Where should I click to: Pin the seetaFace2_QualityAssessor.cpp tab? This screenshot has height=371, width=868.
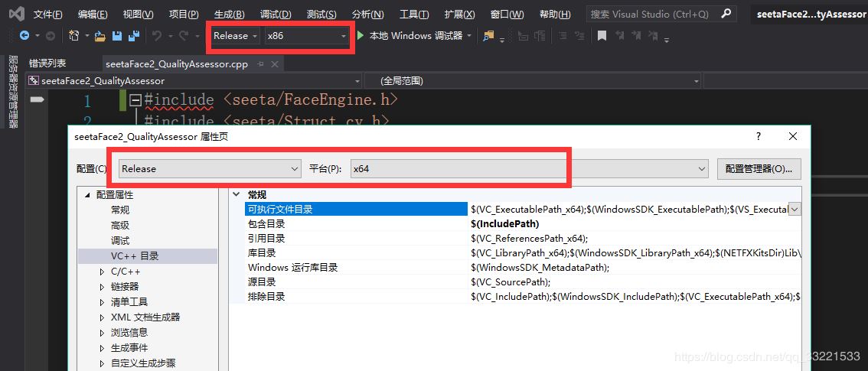(x=260, y=64)
